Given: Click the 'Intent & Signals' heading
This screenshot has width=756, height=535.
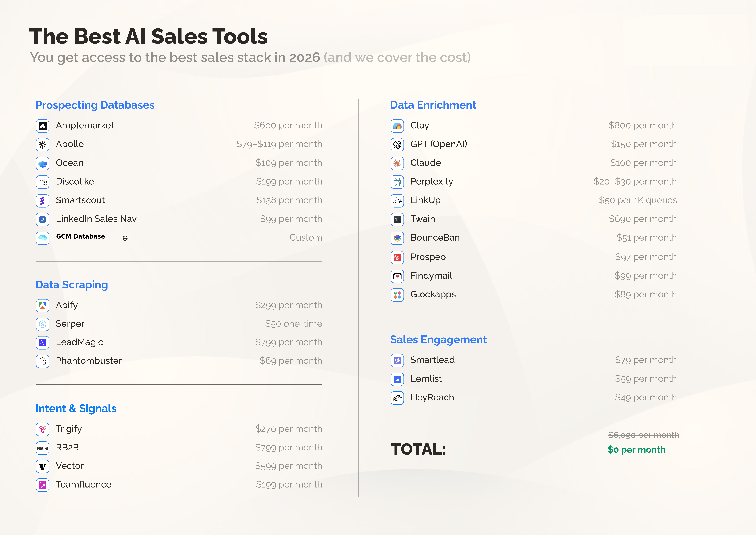Looking at the screenshot, I should tap(76, 409).
